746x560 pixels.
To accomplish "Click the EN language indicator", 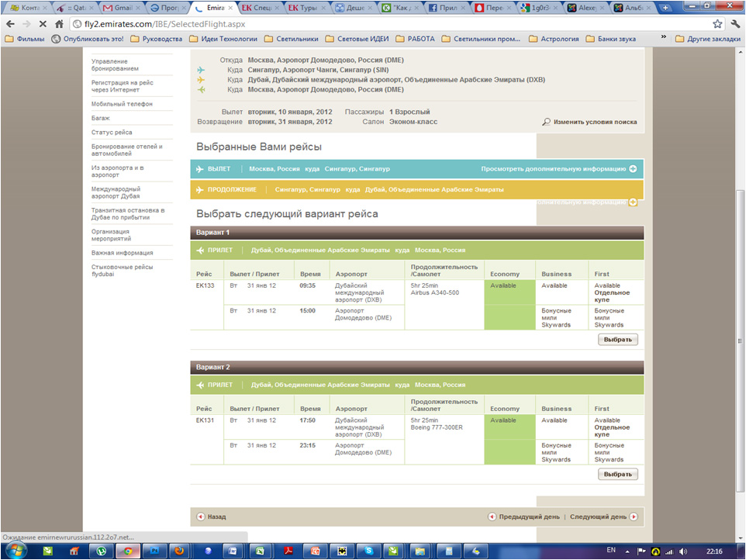I will (611, 550).
